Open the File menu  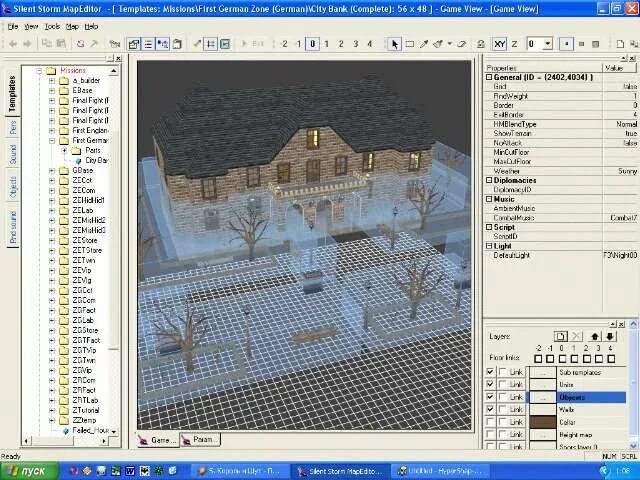[13, 27]
